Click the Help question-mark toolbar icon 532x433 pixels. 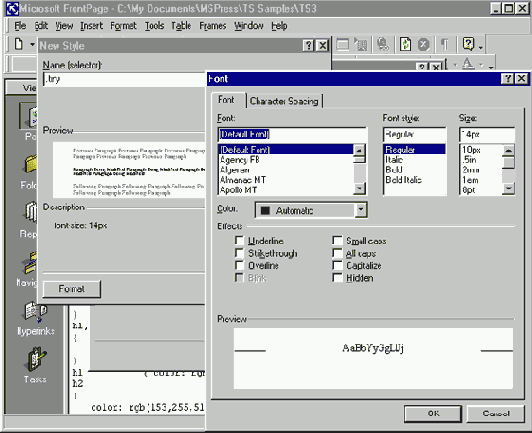(468, 44)
